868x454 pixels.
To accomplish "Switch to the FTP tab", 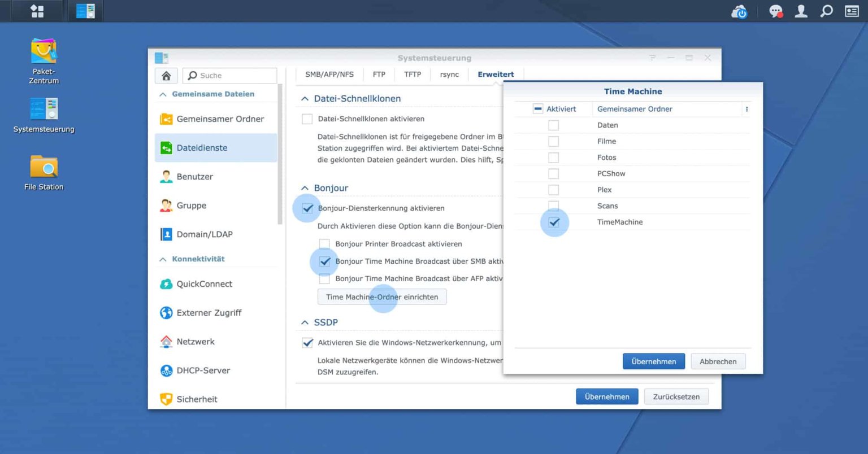I will (379, 73).
